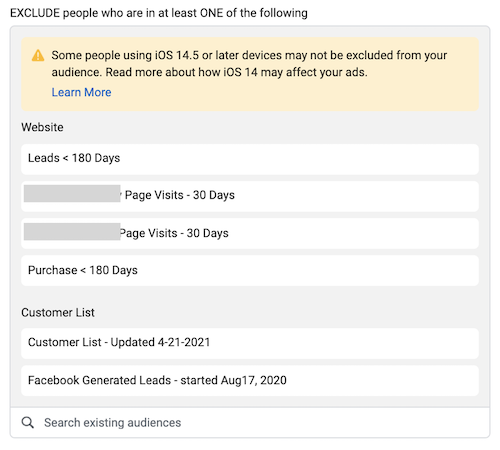Select the Purchase < 180 Days audience

pyautogui.click(x=250, y=270)
